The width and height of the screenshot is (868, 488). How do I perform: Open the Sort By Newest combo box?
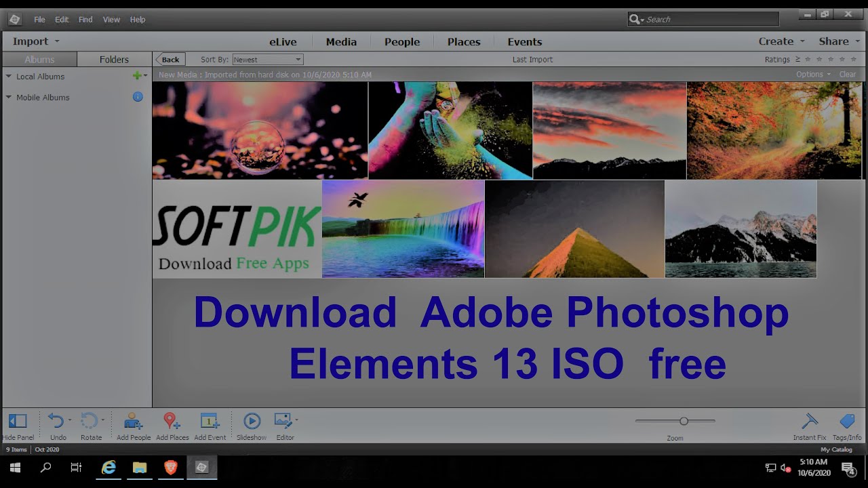pos(267,60)
